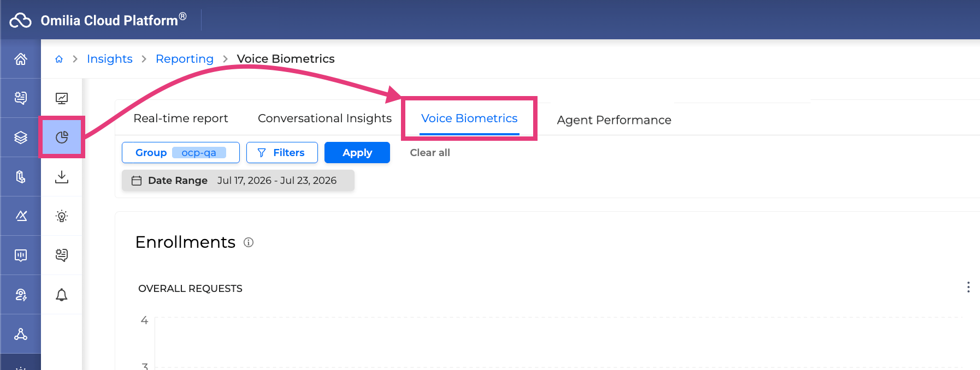Select the Conversational Insights tab
980x370 pixels.
324,118
